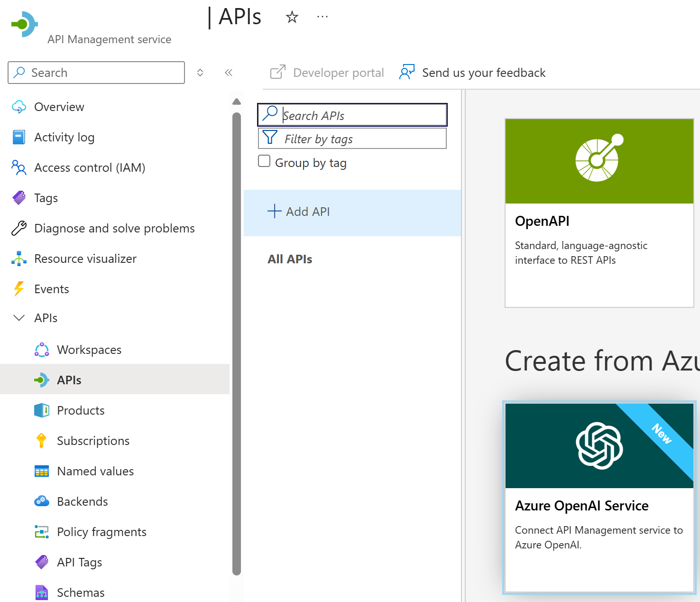Open Policy fragments
The height and width of the screenshot is (602, 700).
(x=101, y=532)
